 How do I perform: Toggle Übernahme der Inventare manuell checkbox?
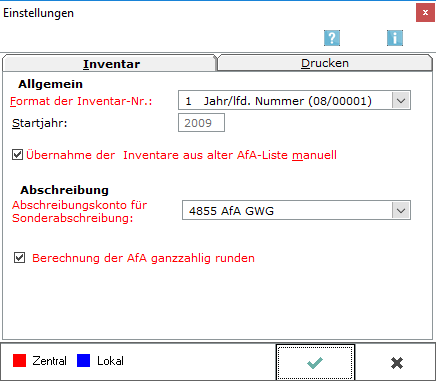coord(17,155)
